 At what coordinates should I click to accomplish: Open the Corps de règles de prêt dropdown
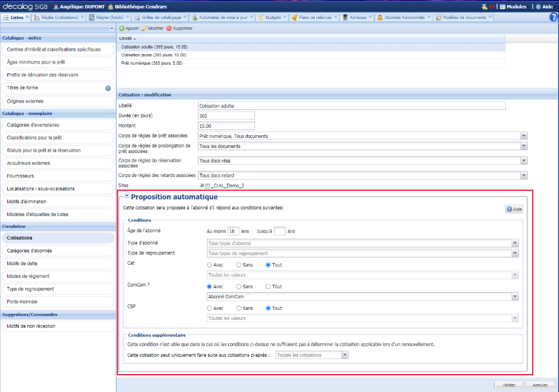pos(524,136)
